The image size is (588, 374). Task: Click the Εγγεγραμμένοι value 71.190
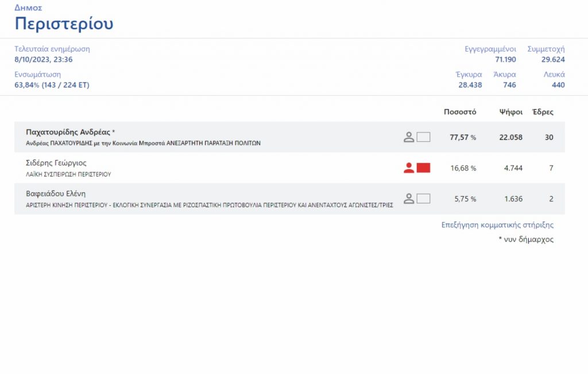pyautogui.click(x=505, y=59)
